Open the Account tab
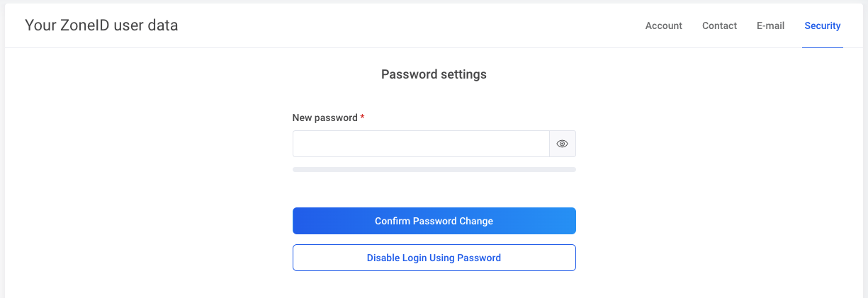This screenshot has height=298, width=868. tap(663, 25)
